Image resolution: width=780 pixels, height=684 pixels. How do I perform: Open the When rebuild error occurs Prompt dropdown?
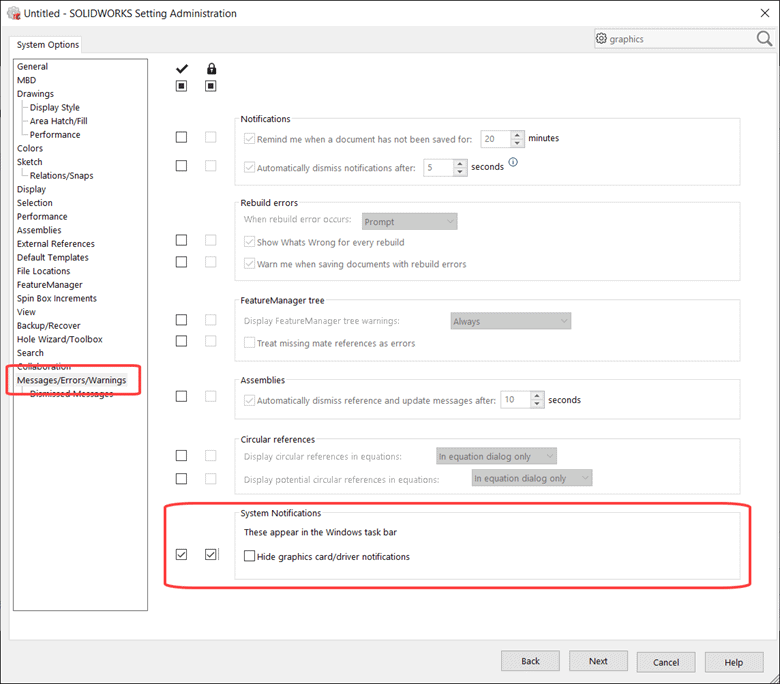409,221
